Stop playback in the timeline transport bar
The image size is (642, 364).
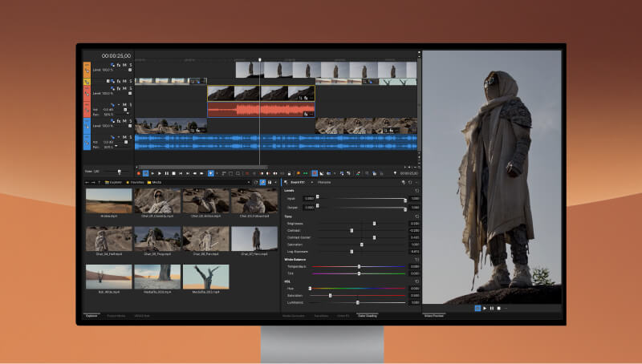173,173
